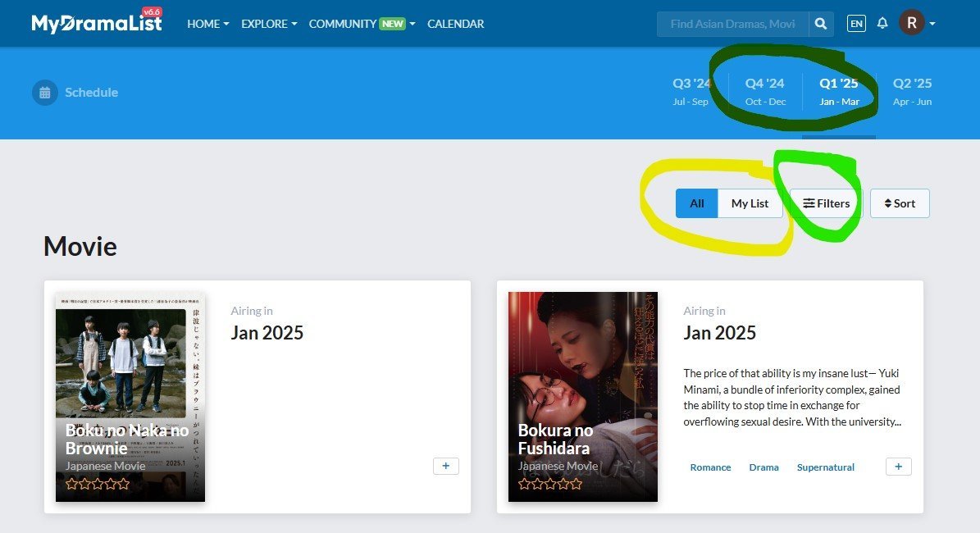Open the user avatar R

911,23
